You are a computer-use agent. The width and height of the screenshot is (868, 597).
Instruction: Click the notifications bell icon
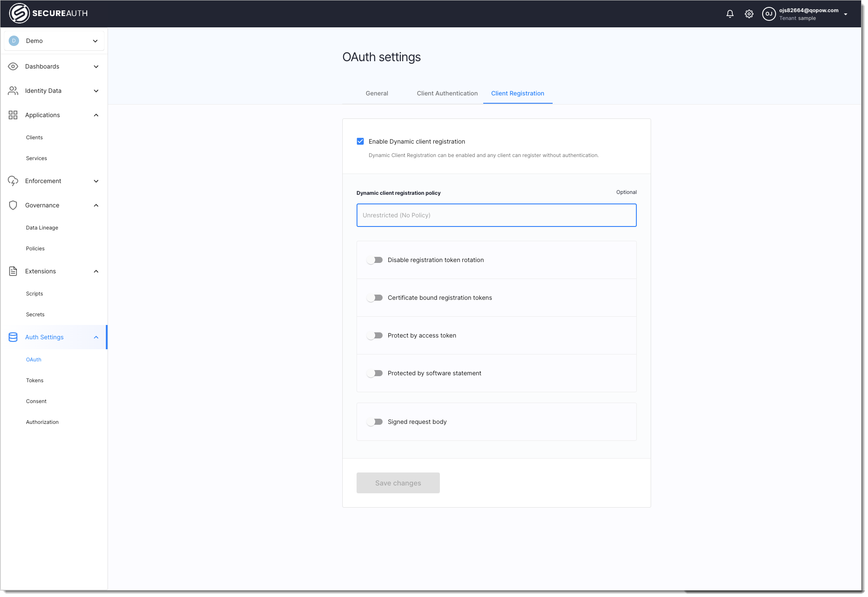(x=730, y=14)
